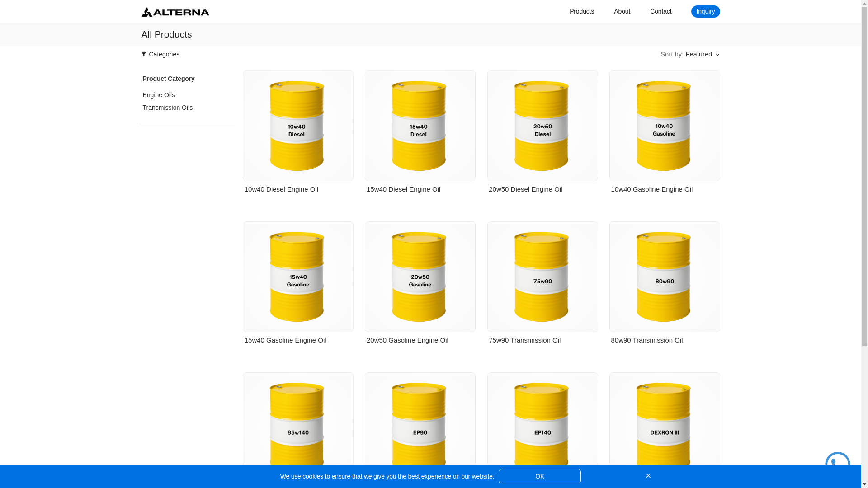Filter by Engine Oils category
Image resolution: width=868 pixels, height=488 pixels.
click(159, 95)
